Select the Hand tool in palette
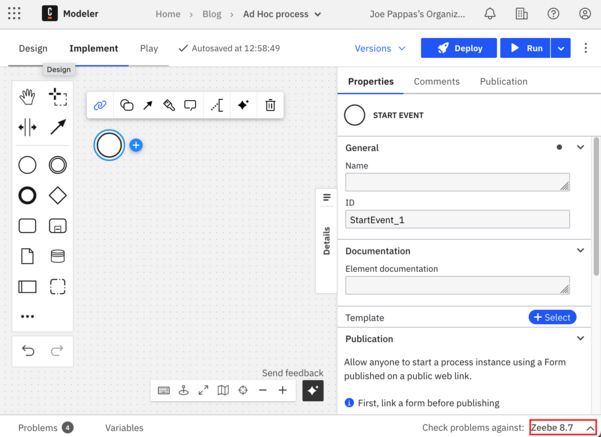This screenshot has width=601, height=437. pos(27,97)
